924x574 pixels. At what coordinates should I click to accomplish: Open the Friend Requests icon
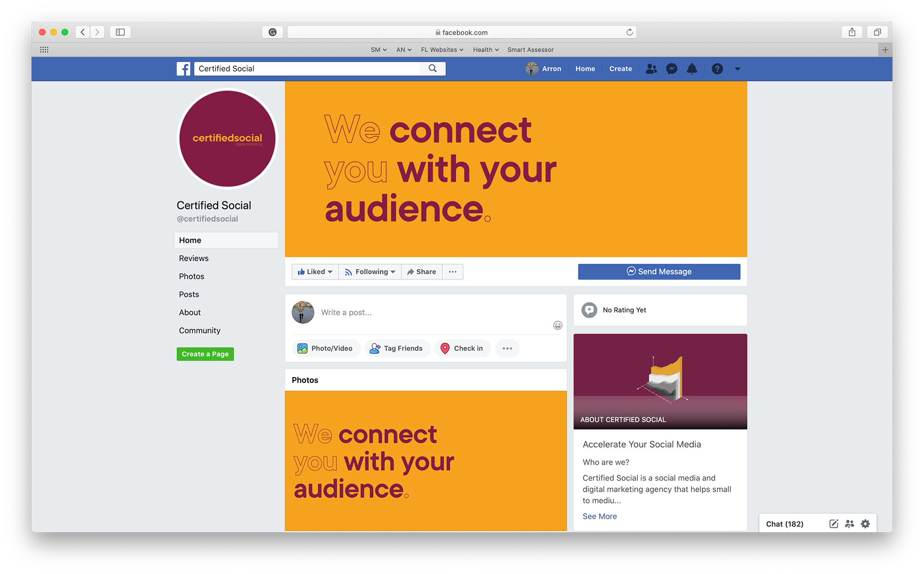pyautogui.click(x=651, y=69)
